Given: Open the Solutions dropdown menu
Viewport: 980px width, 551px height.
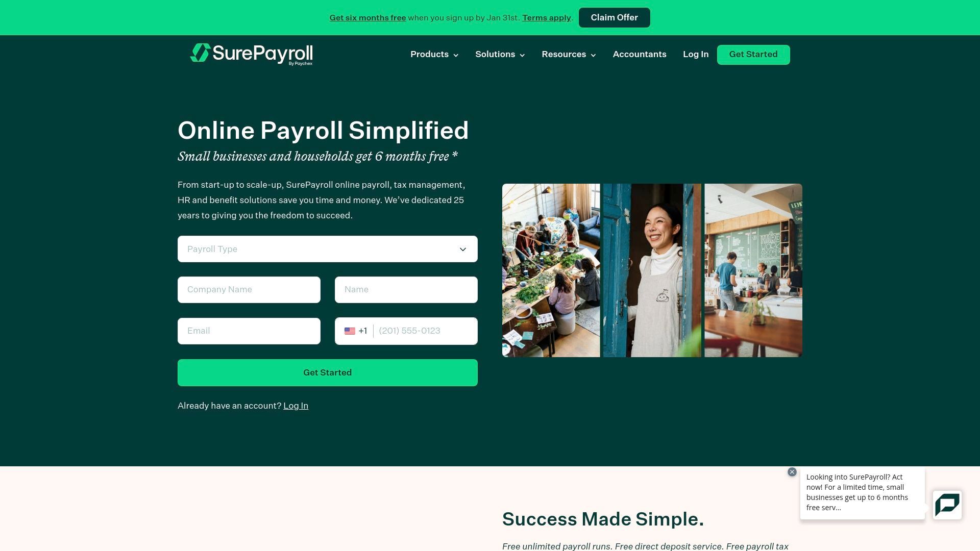Looking at the screenshot, I should point(500,54).
